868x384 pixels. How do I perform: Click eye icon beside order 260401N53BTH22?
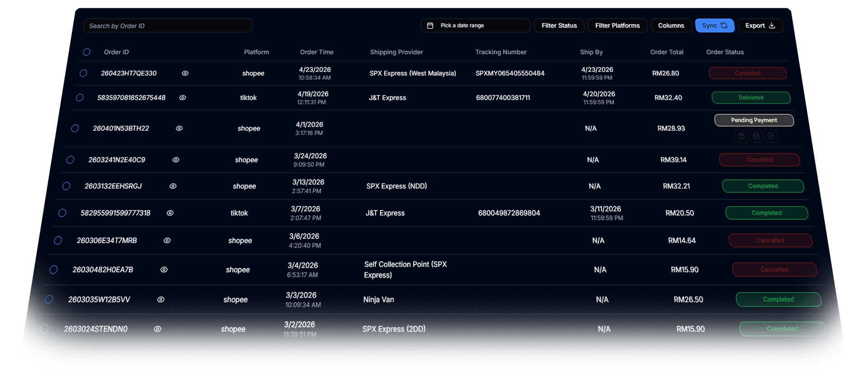coord(179,128)
